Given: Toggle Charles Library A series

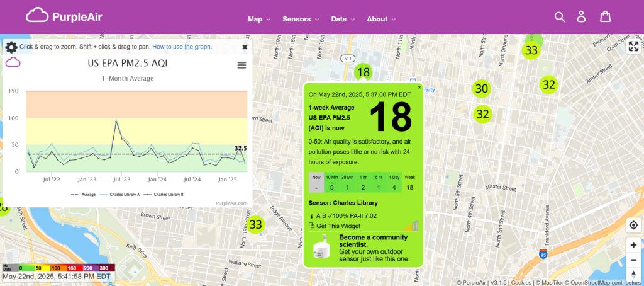Looking at the screenshot, I should (119, 195).
